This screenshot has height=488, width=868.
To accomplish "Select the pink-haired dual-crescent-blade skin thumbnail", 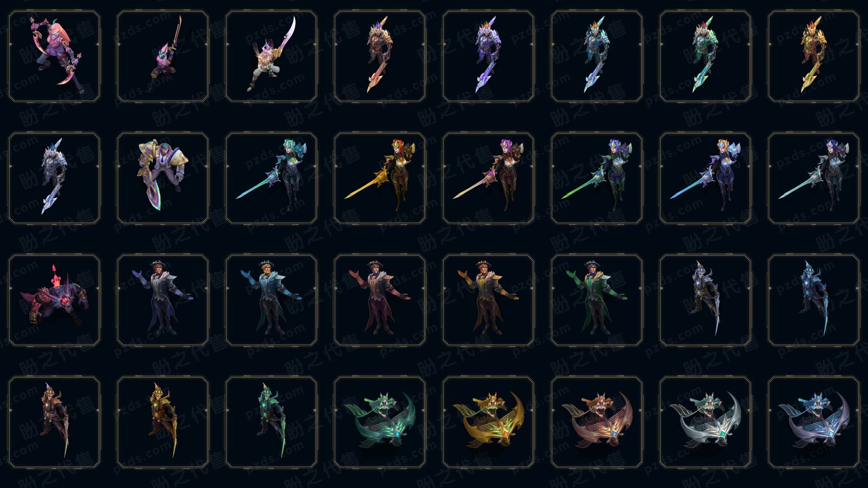I will click(54, 56).
